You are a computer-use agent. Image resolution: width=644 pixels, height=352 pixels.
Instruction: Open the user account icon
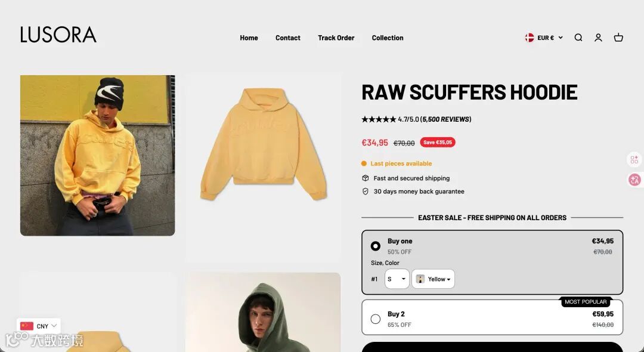pos(598,38)
